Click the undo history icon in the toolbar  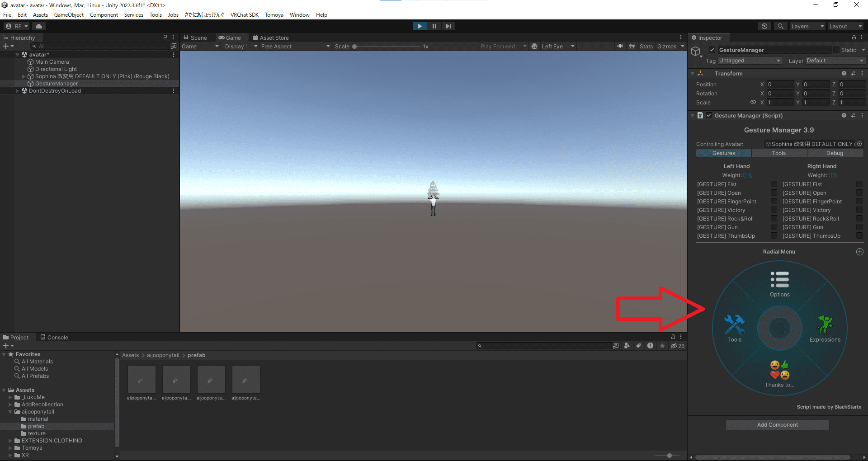(x=764, y=26)
